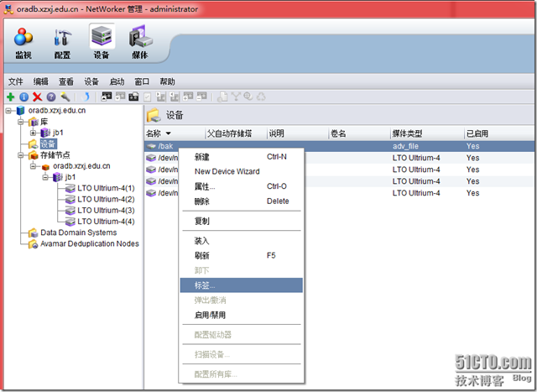
Task: Click the jb1 library icon under 库
Action: point(45,133)
